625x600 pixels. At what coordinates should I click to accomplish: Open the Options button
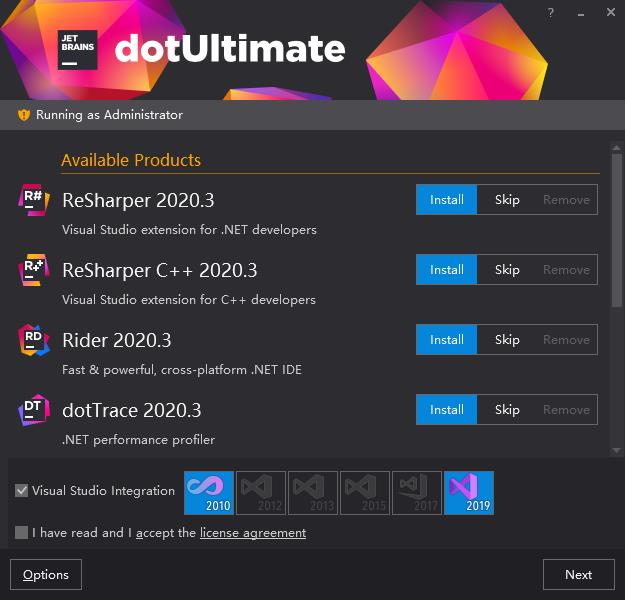(x=46, y=574)
